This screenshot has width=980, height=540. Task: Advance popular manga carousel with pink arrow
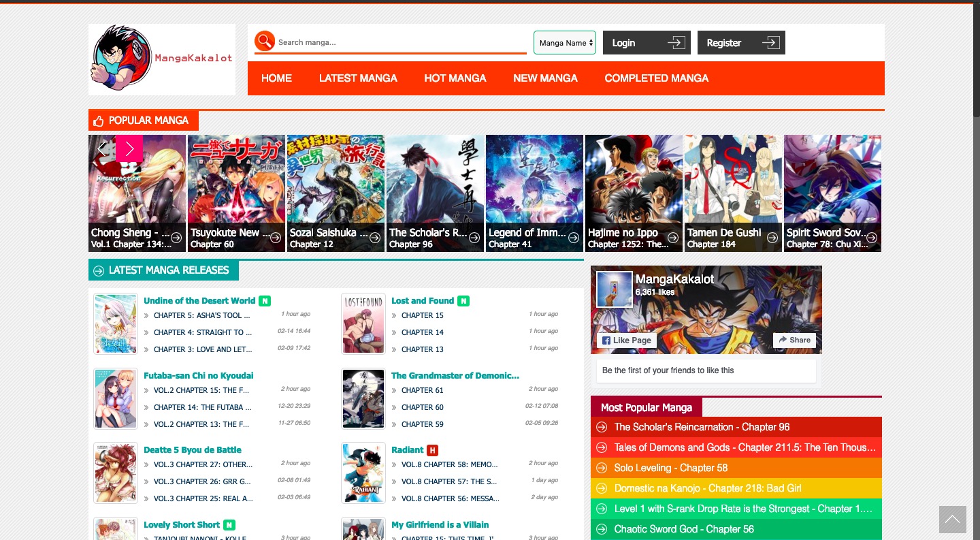pyautogui.click(x=129, y=148)
